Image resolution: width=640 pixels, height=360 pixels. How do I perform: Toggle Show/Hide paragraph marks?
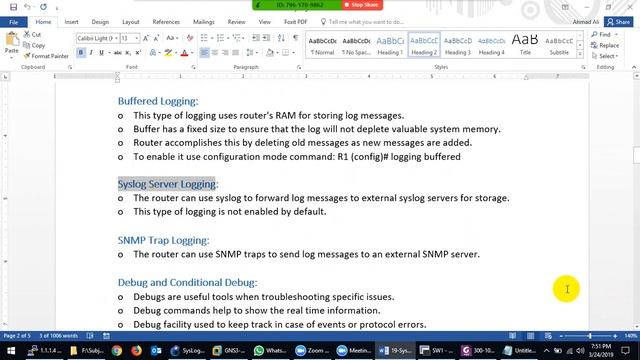coord(296,38)
